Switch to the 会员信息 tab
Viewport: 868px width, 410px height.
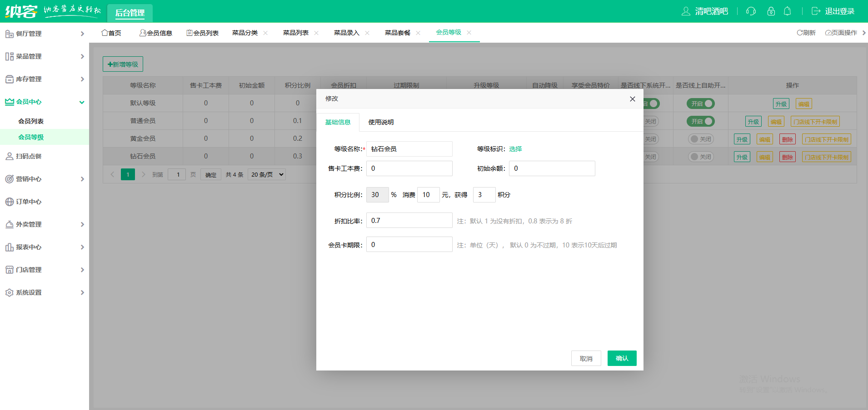156,33
